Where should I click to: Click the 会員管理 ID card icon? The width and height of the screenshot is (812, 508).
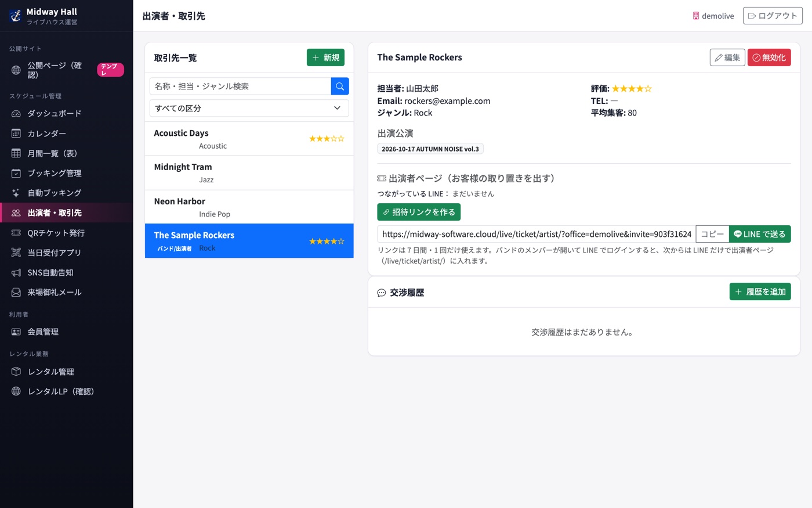(16, 332)
